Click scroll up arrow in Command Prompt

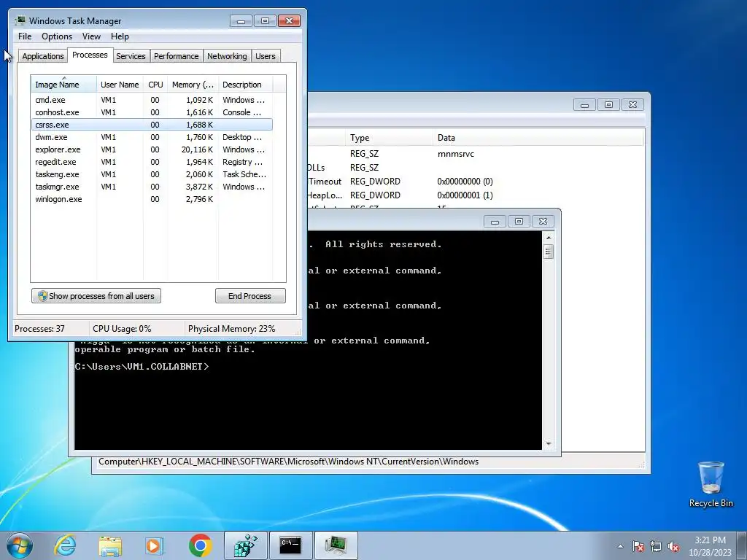[549, 237]
